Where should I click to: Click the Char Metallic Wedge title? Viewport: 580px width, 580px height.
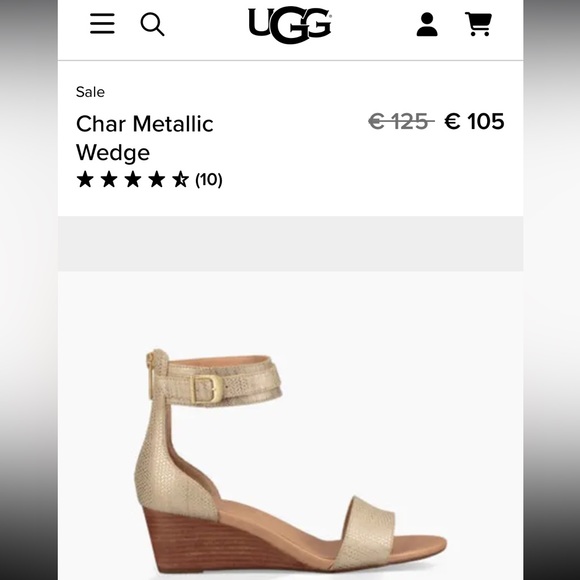(x=145, y=138)
